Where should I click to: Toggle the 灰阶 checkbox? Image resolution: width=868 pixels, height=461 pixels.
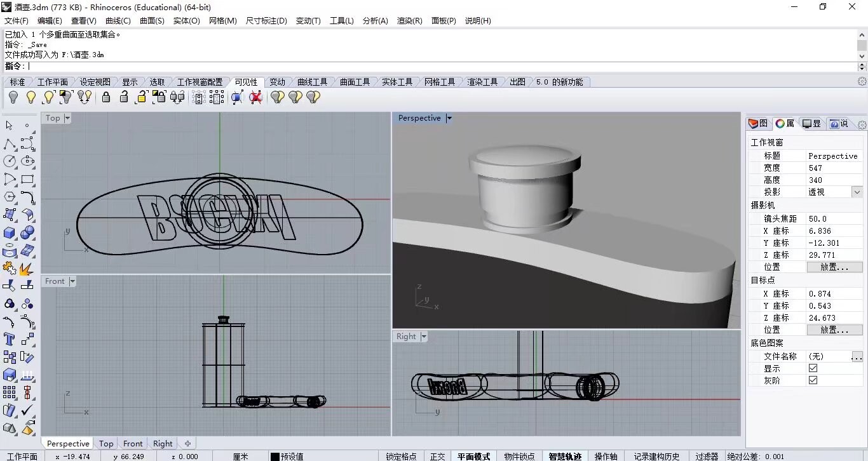coord(813,380)
